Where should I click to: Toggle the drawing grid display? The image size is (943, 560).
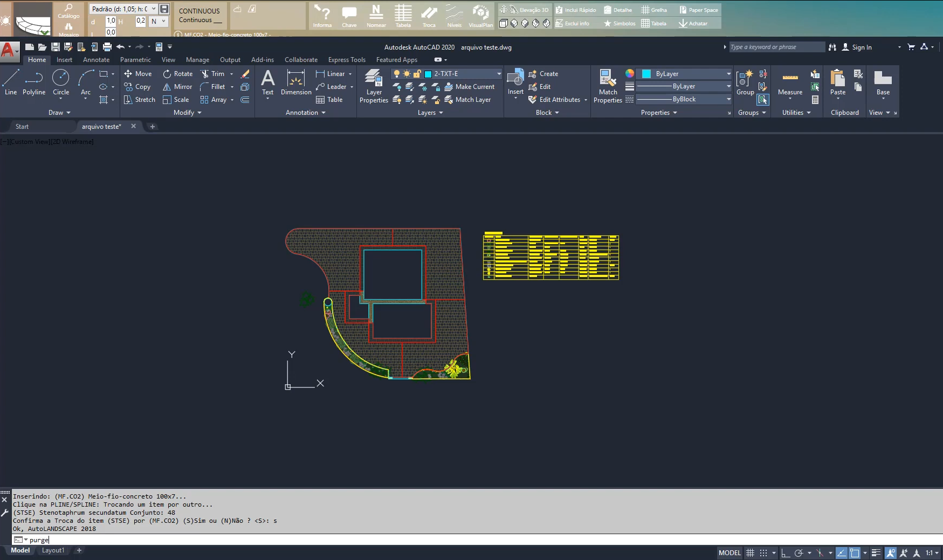tap(750, 553)
